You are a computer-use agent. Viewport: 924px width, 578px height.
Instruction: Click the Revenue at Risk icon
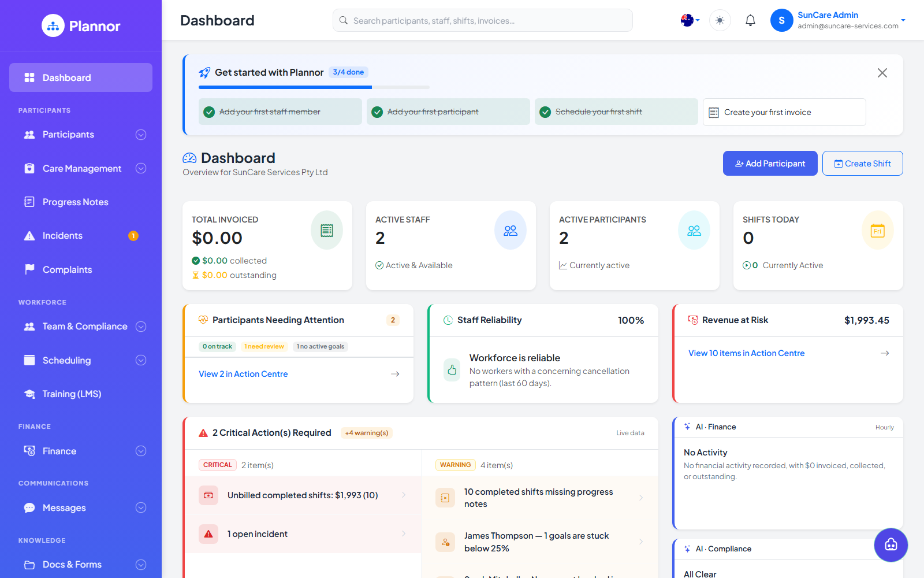[693, 320]
